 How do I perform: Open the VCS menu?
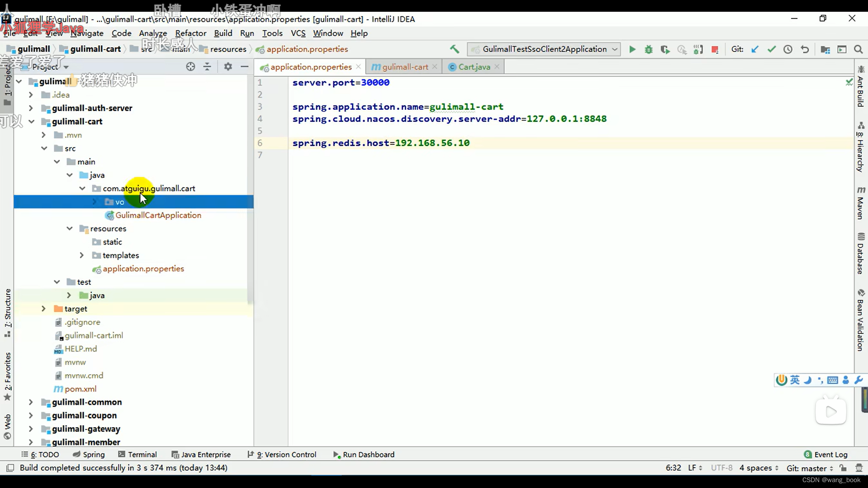[x=298, y=33]
